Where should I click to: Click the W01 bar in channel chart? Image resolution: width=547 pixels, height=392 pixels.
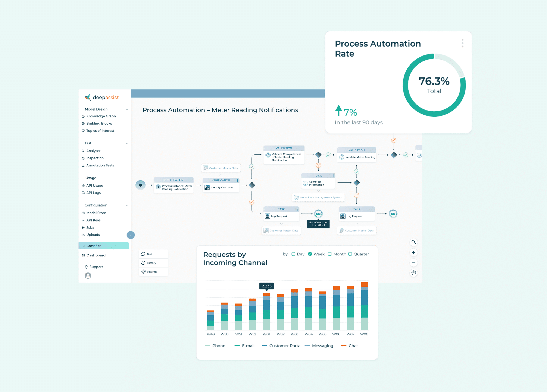point(266,311)
